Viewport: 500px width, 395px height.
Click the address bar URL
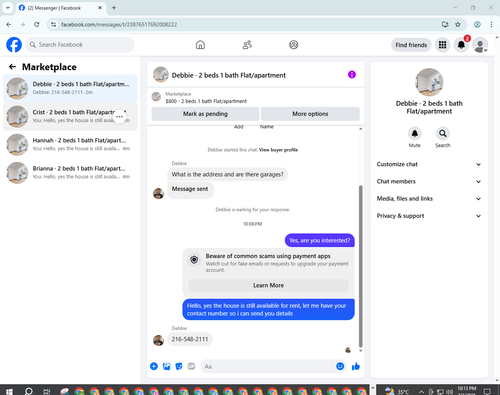click(119, 25)
